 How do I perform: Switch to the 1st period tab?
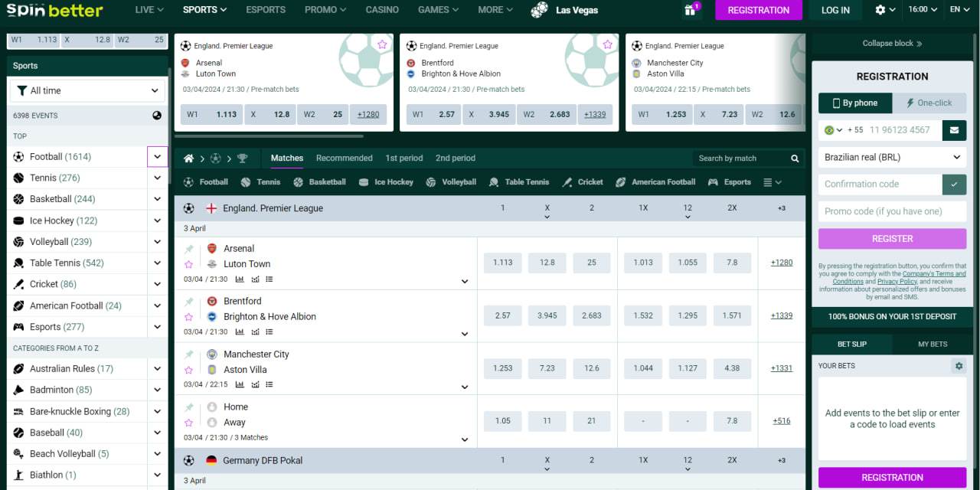click(x=403, y=158)
